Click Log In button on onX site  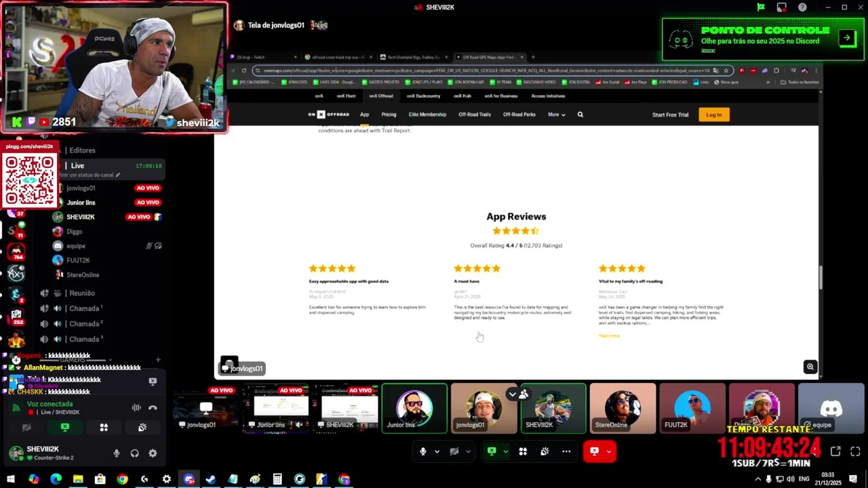[714, 115]
